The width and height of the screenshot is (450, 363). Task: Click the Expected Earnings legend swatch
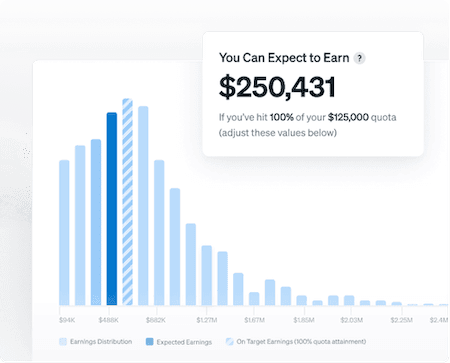pyautogui.click(x=150, y=342)
